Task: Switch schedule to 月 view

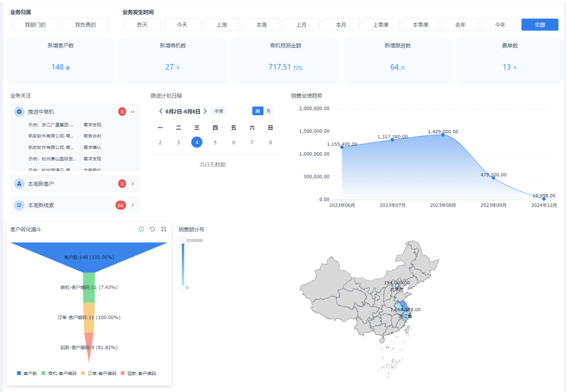Action: pos(268,111)
